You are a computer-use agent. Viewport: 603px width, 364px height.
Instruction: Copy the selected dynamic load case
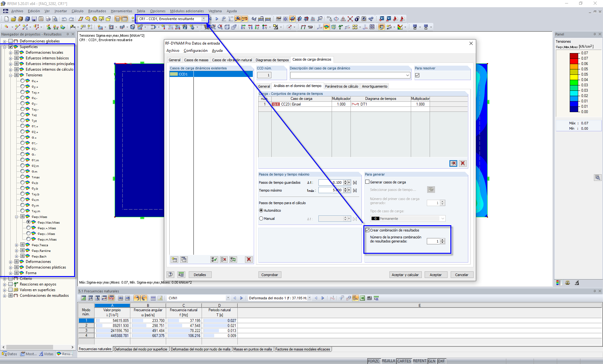(184, 259)
